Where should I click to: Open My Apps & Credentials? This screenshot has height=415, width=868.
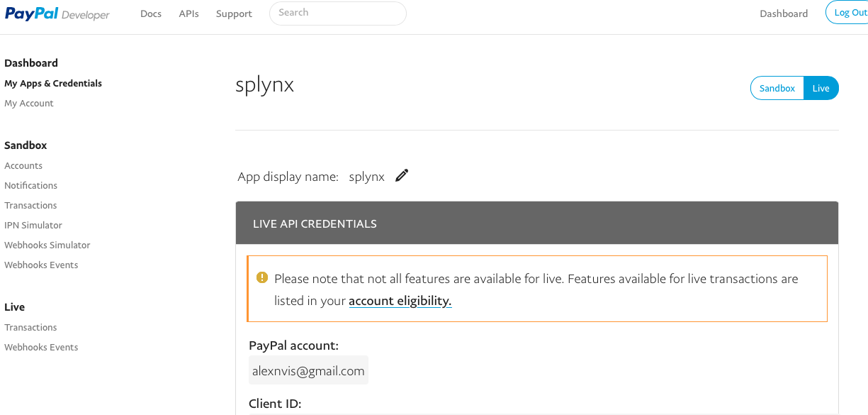(53, 83)
